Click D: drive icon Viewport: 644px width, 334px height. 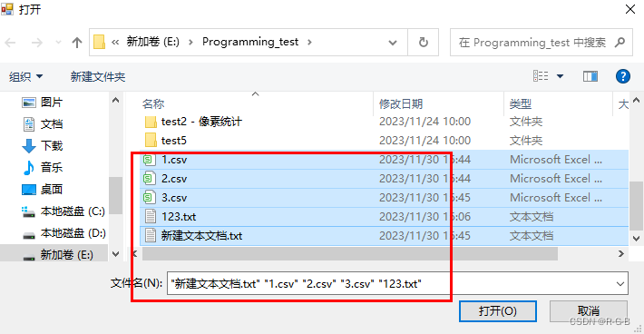(29, 235)
